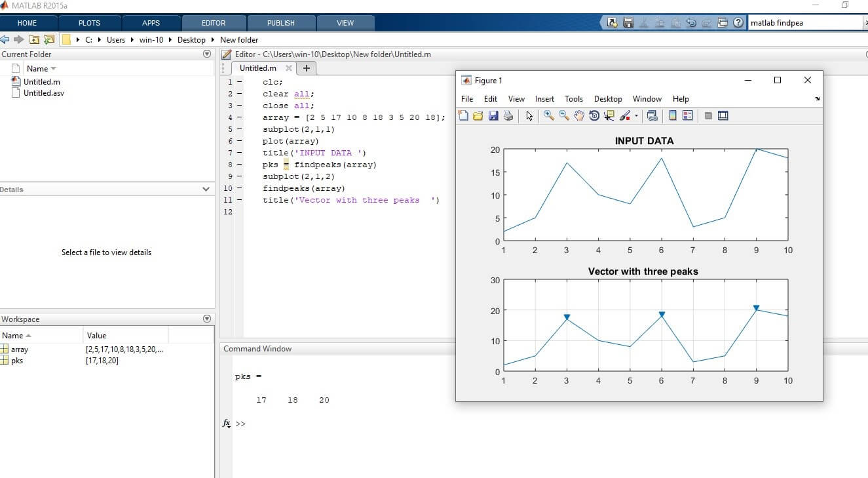Switch to the PLOTS ribbon tab

[89, 22]
